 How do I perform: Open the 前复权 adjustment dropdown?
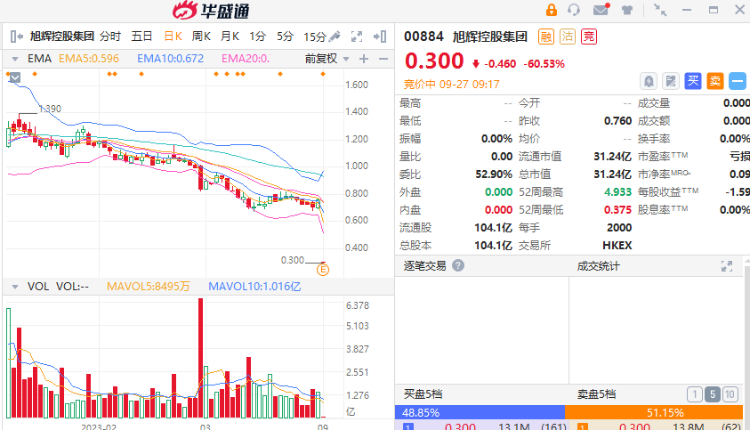(x=327, y=59)
